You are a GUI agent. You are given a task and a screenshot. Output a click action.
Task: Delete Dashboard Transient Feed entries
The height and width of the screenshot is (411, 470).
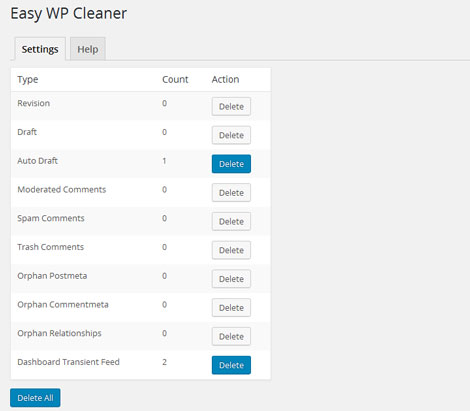click(x=231, y=365)
